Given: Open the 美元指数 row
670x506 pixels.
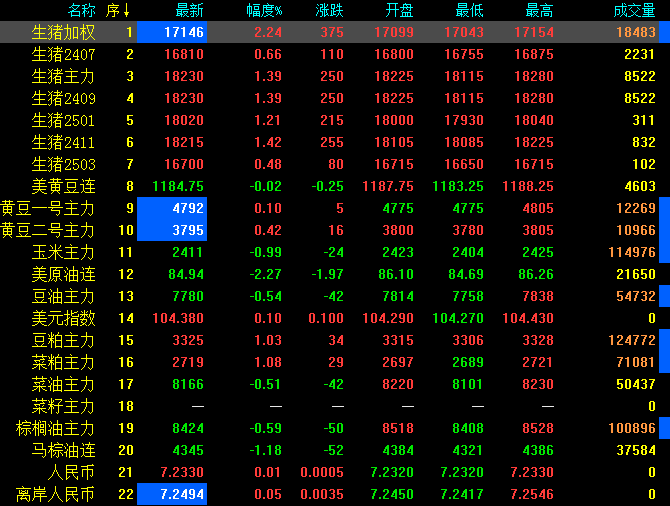Looking at the screenshot, I should pyautogui.click(x=335, y=318).
